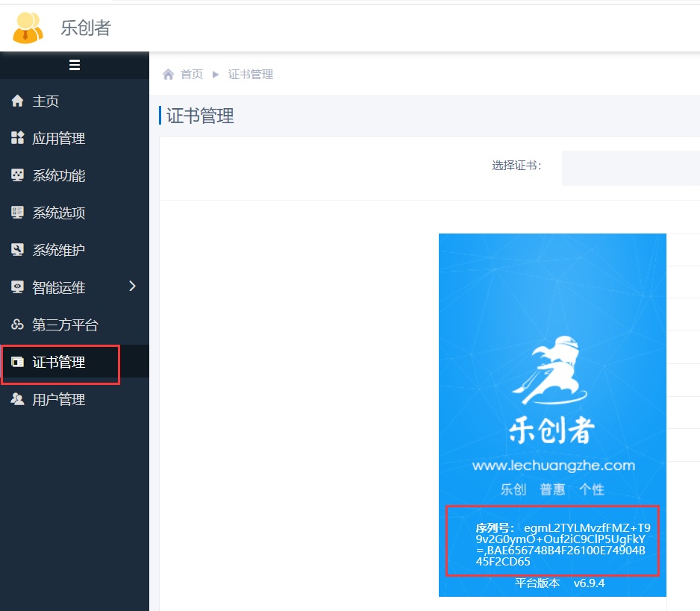Click the 智能运维 monitor icon
Viewport: 700px width, 611px height.
(18, 287)
